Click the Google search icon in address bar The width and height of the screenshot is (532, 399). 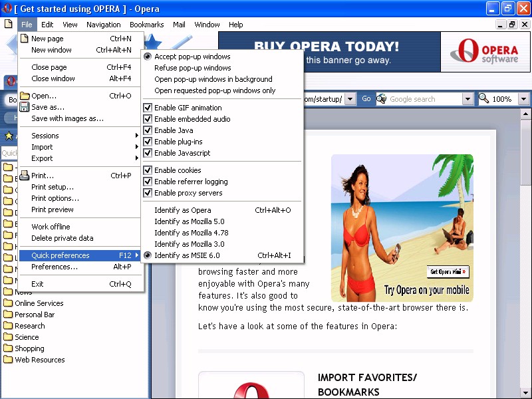(x=382, y=98)
